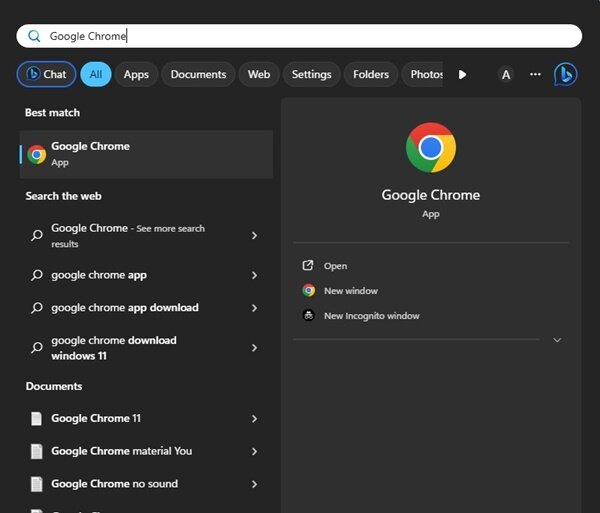Screen dimensions: 600x513
Task: Click 'google chrome download windows 11' suggestion
Action: [x=146, y=348]
